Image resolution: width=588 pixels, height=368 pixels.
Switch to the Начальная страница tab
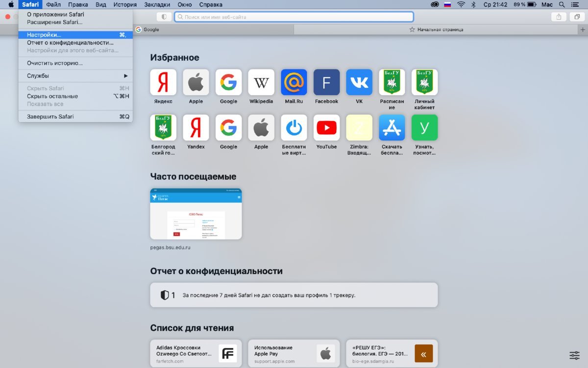coord(436,29)
